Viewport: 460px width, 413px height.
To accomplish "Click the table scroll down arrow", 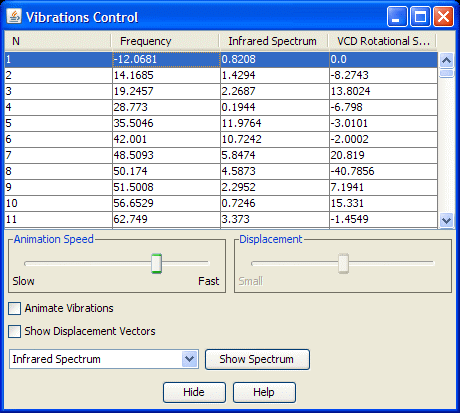I will pyautogui.click(x=446, y=220).
